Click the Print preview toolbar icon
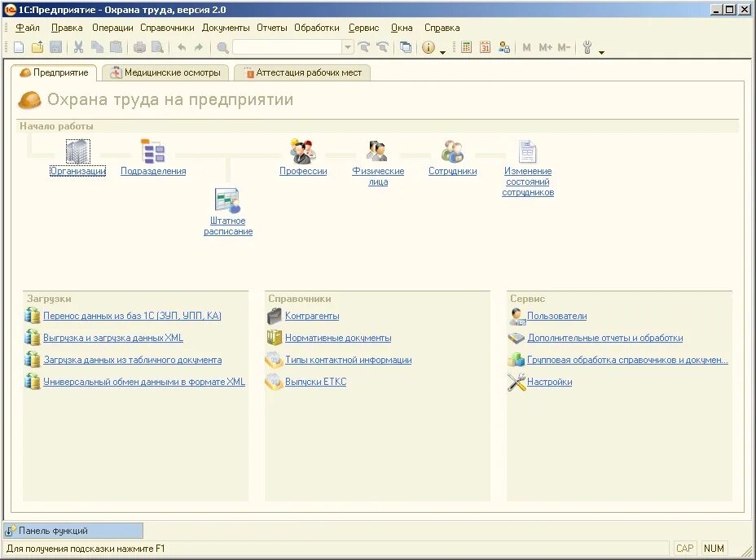This screenshot has width=756, height=560. (x=158, y=47)
